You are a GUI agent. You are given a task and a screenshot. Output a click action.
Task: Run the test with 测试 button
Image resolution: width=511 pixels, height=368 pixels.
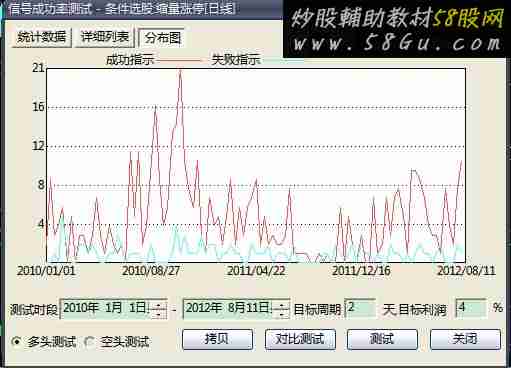[382, 339]
